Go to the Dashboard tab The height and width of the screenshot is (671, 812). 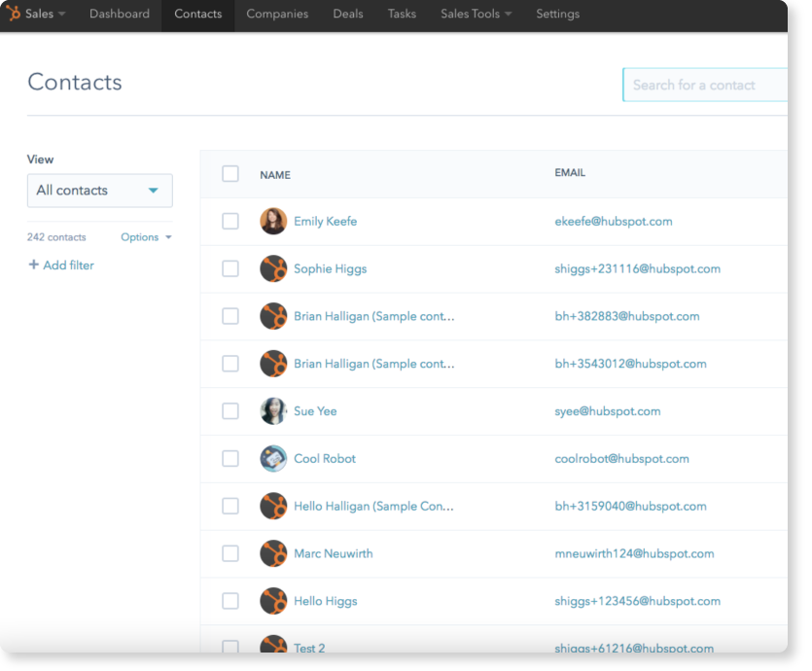pyautogui.click(x=120, y=14)
